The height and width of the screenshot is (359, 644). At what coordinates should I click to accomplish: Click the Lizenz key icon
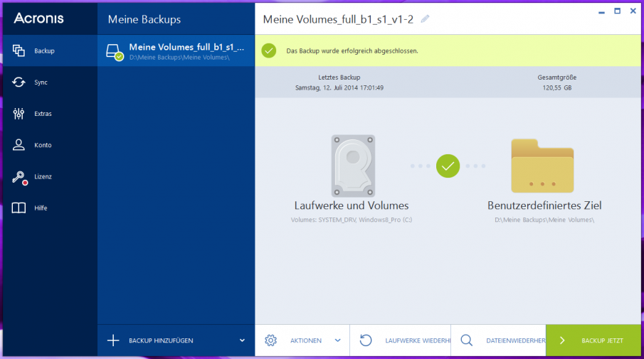[x=19, y=177]
